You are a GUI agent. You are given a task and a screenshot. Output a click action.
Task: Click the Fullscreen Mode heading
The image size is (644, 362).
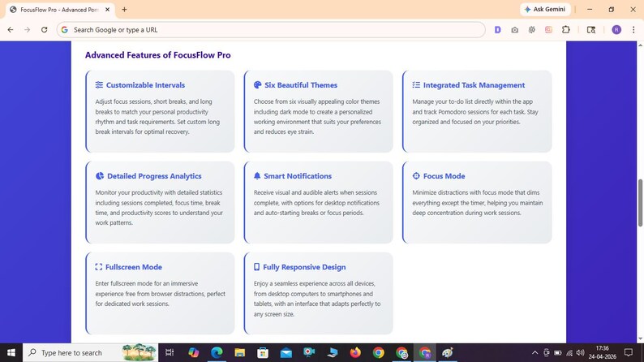tap(134, 267)
